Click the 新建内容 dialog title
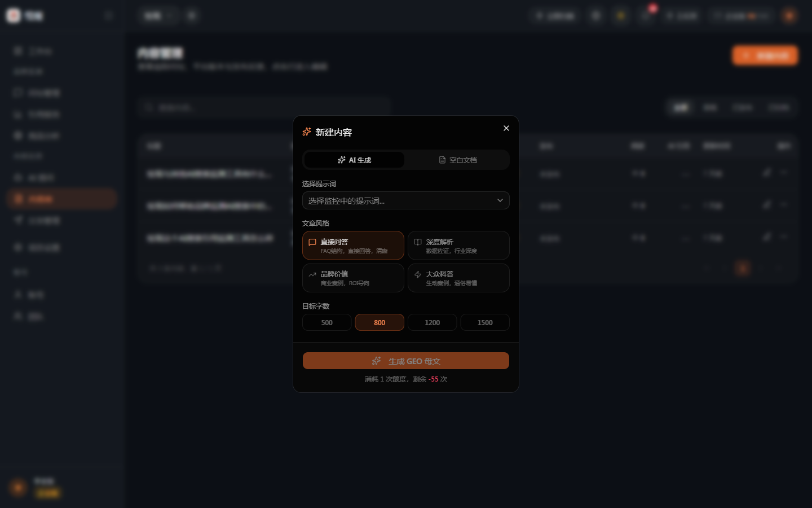Screen dimensions: 812x508 [334, 132]
